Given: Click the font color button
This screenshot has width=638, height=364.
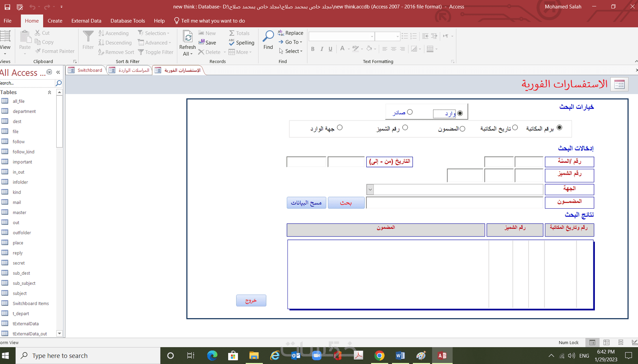Looking at the screenshot, I should pyautogui.click(x=342, y=49).
